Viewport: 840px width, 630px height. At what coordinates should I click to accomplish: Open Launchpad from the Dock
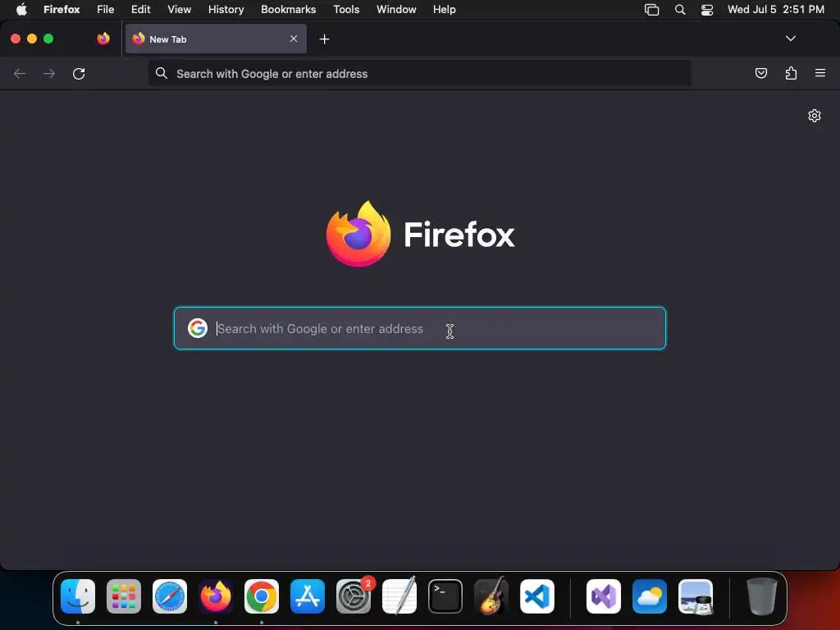tap(124, 596)
